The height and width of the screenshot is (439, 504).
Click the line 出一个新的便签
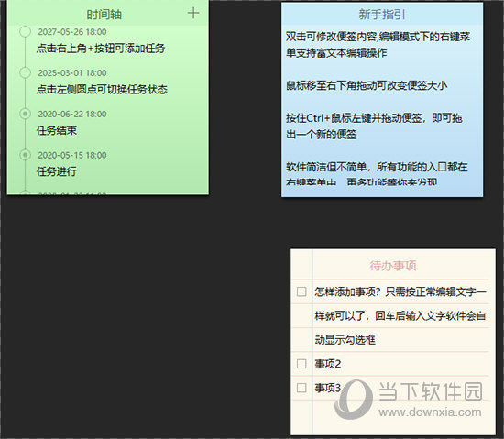tap(322, 134)
